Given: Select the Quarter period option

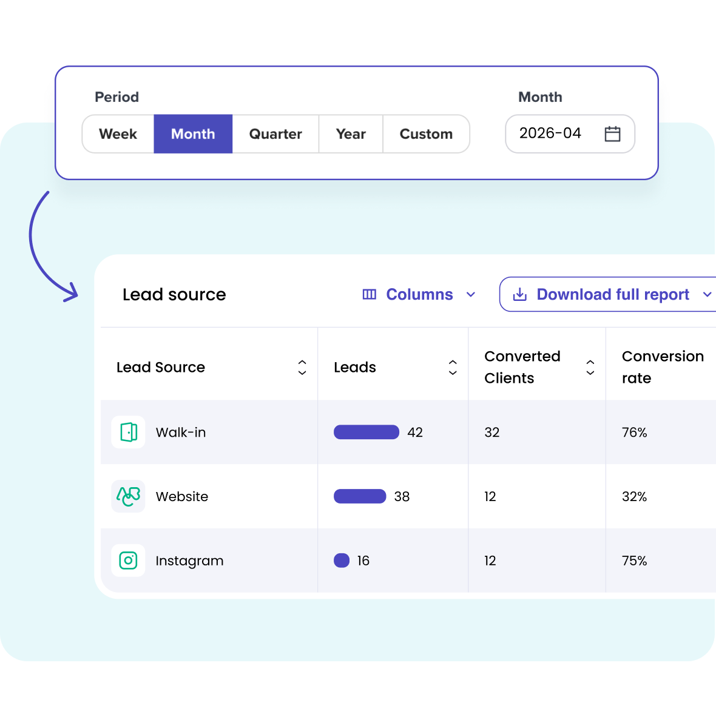Looking at the screenshot, I should pos(275,134).
